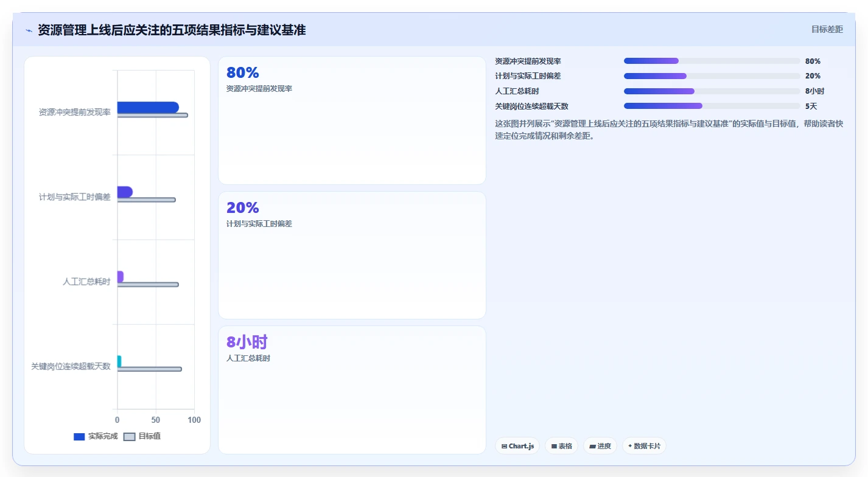Click the 人工汇总耗时 chart axis label
This screenshot has height=477, width=868.
pos(87,282)
